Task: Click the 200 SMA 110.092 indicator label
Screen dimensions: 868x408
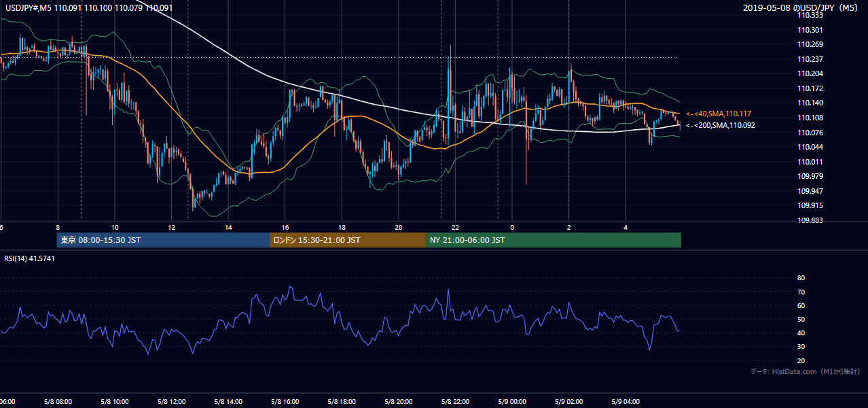Action: coord(720,125)
